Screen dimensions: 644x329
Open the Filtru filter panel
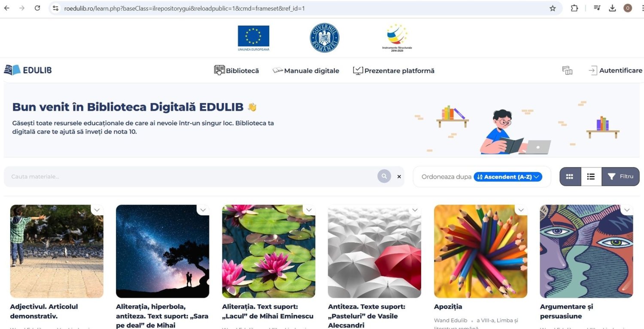pos(620,177)
